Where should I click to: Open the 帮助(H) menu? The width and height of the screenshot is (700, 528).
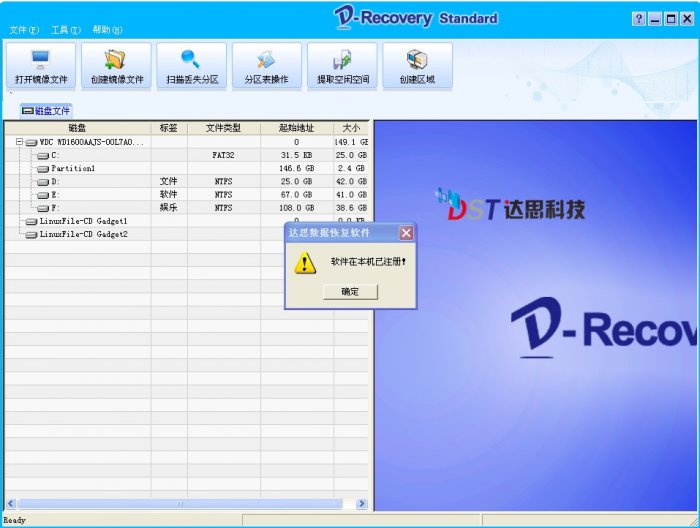(107, 30)
